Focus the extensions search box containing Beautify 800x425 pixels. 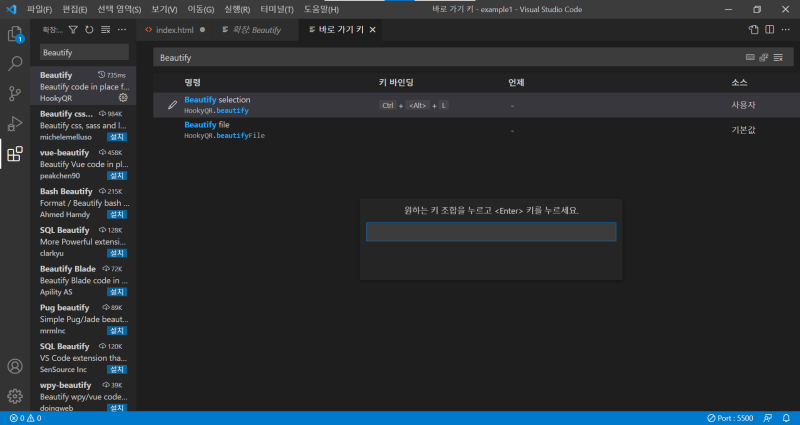pos(84,52)
